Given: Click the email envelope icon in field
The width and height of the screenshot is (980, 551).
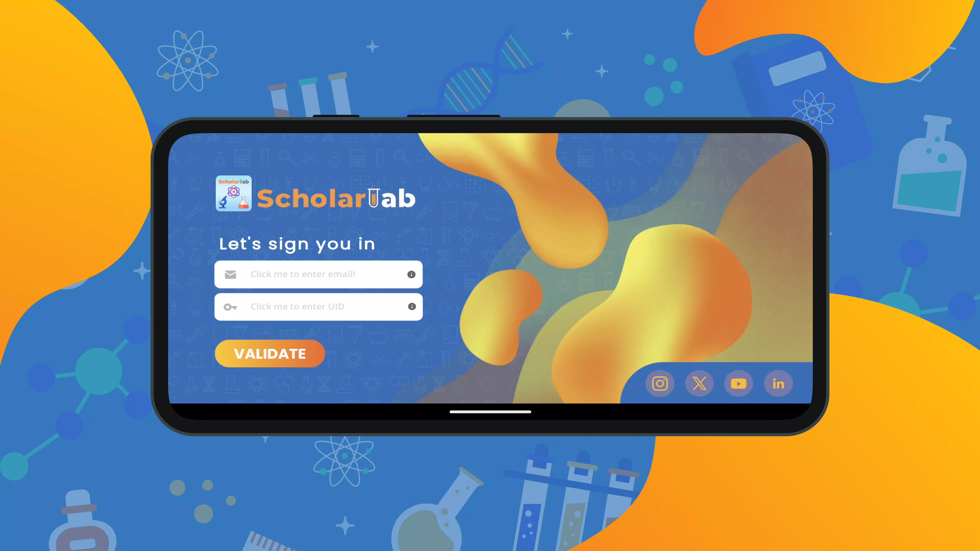Looking at the screenshot, I should tap(231, 274).
